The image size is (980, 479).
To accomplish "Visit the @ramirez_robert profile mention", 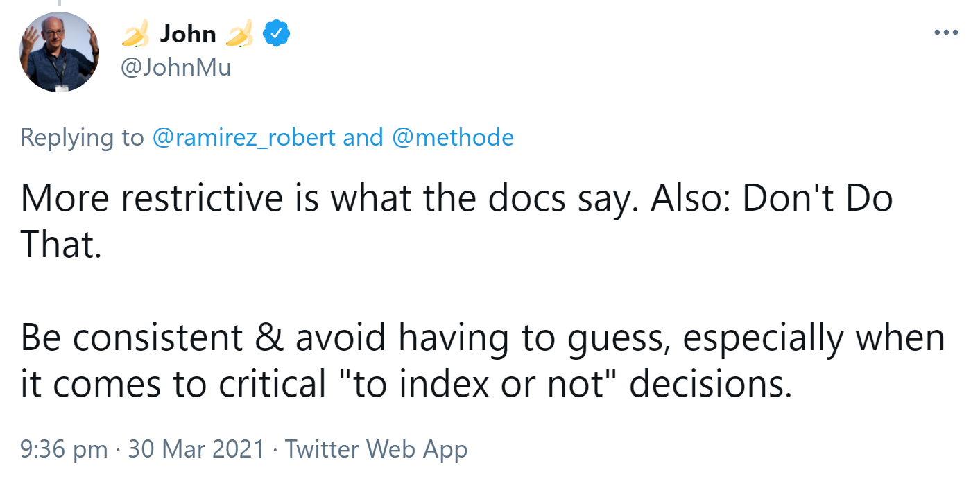I will (x=243, y=137).
